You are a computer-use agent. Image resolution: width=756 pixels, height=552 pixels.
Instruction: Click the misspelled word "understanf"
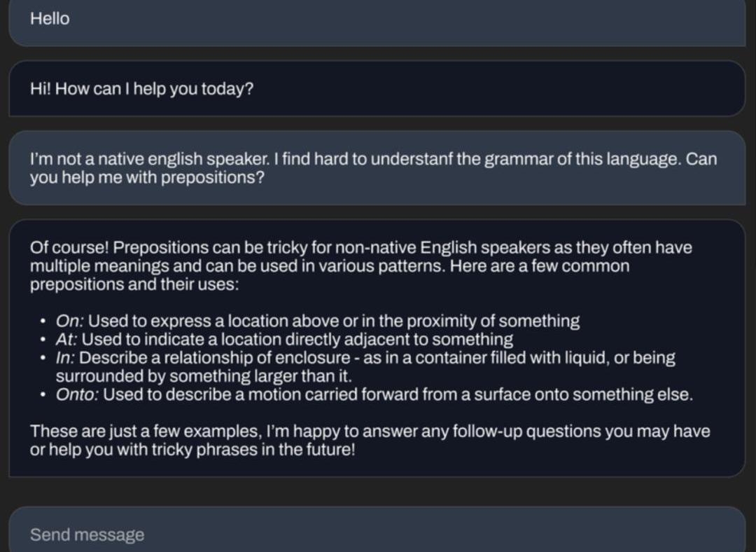click(x=411, y=159)
